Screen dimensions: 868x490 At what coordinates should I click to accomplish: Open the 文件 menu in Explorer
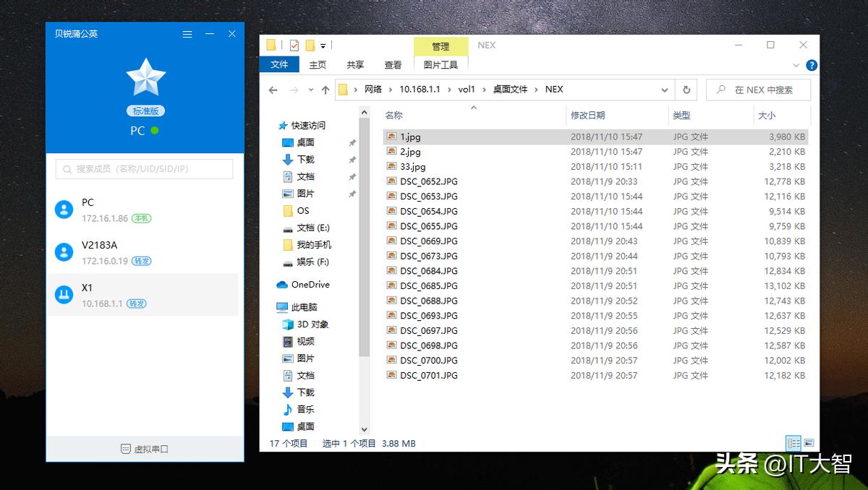[x=279, y=64]
